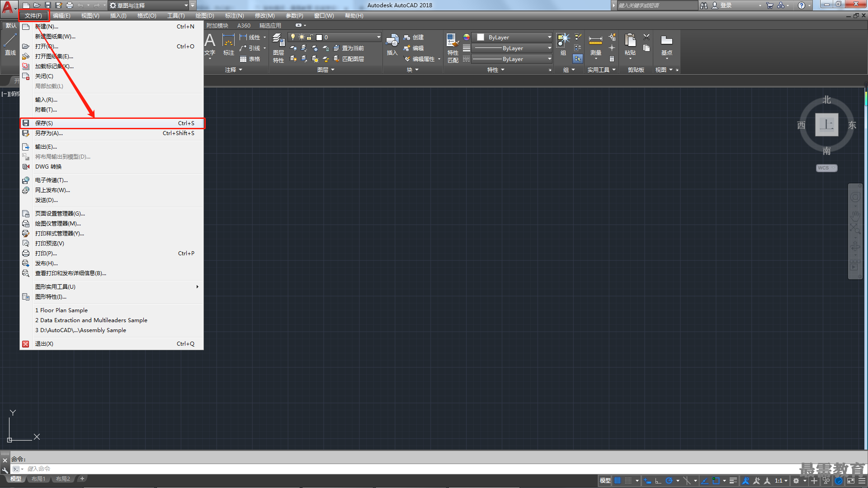Expand the 图形实用工具 submenu arrow
Image resolution: width=868 pixels, height=488 pixels.
click(x=197, y=286)
